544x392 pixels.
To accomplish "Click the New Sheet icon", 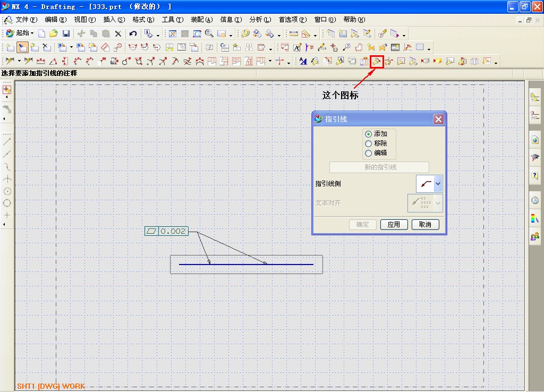I will (10, 47).
